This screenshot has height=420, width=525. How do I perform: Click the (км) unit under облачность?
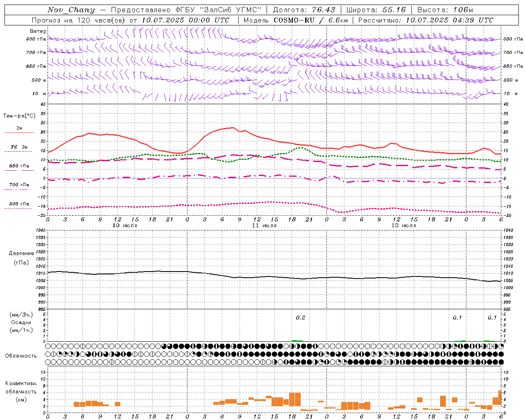(21, 399)
